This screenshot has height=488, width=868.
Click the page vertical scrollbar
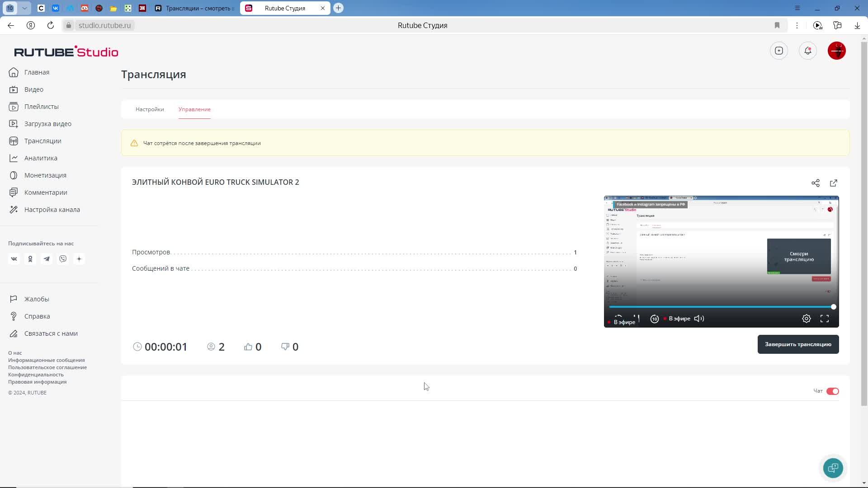(864, 224)
